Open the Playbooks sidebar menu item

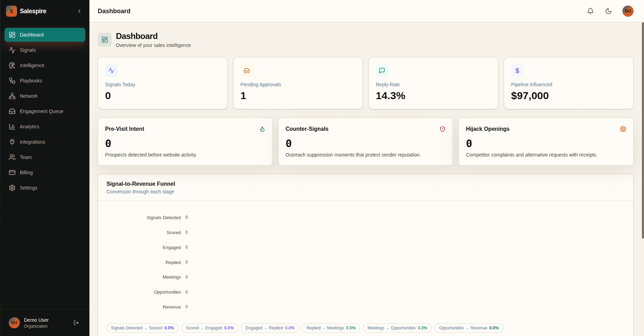(x=45, y=81)
